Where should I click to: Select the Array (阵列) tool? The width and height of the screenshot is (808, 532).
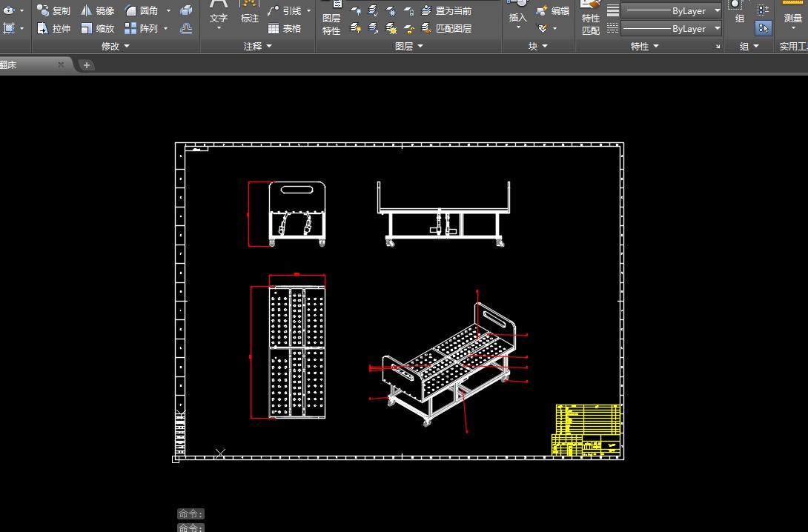tap(142, 28)
